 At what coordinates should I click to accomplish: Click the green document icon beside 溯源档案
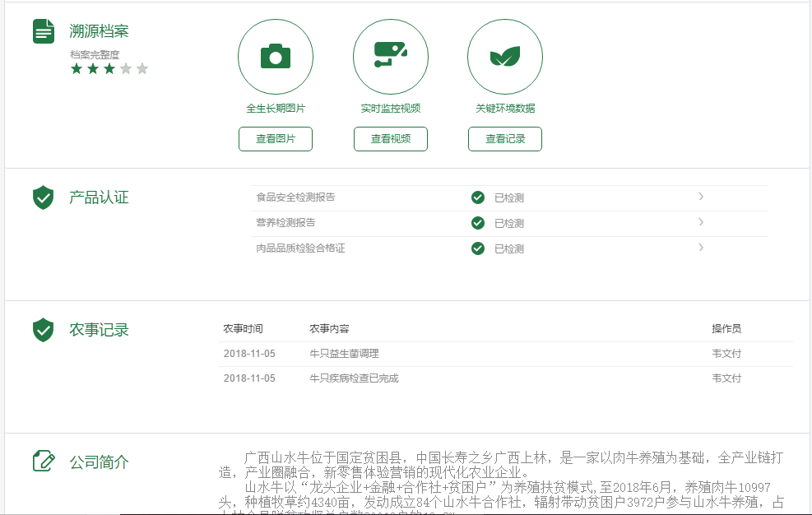coord(43,30)
